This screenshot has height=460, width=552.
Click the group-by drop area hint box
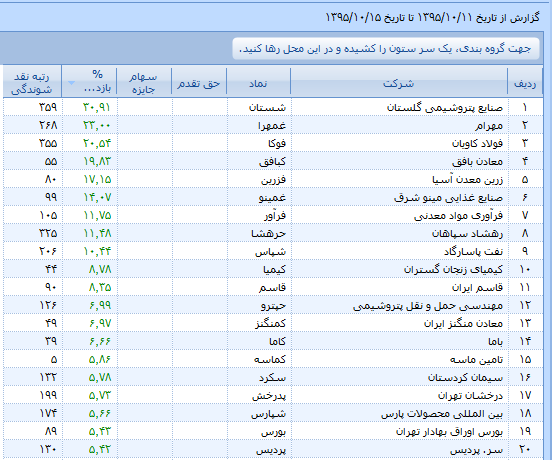[x=385, y=48]
